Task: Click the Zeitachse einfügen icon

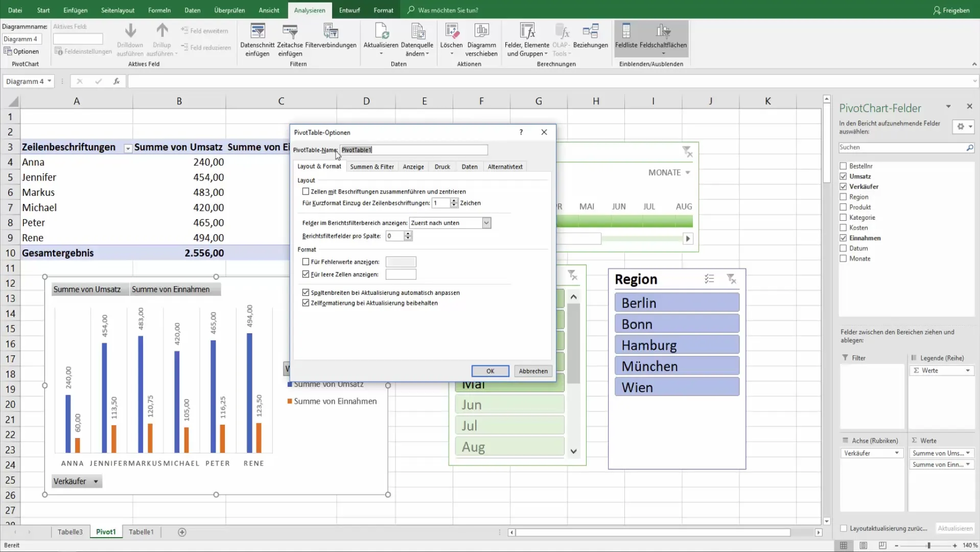Action: click(x=290, y=32)
